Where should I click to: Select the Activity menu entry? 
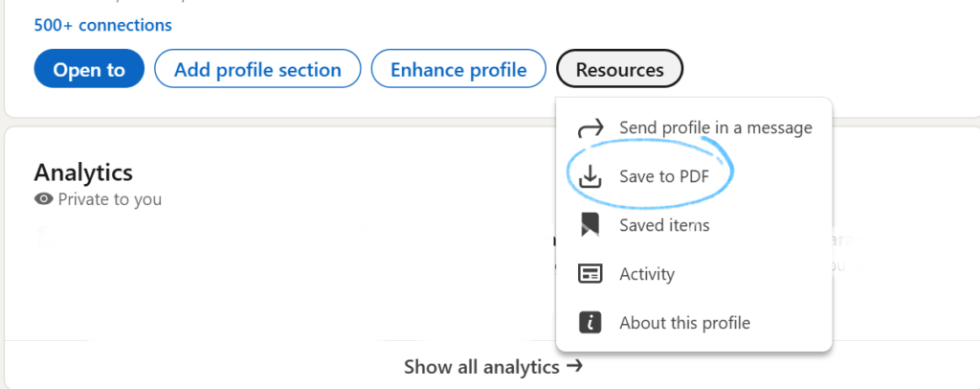click(647, 274)
